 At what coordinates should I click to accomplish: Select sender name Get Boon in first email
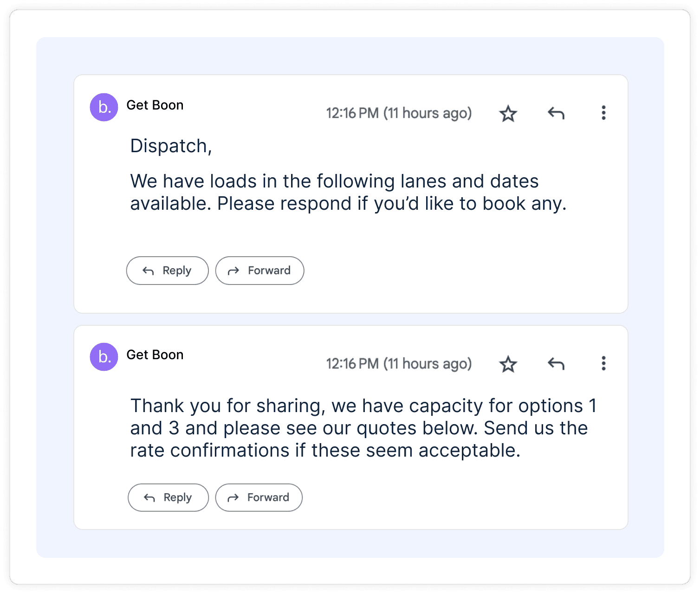(155, 105)
